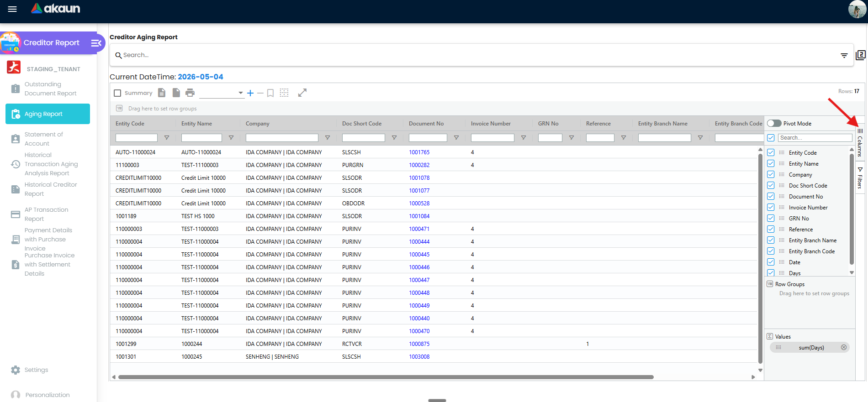Open document number 1000471

point(419,229)
